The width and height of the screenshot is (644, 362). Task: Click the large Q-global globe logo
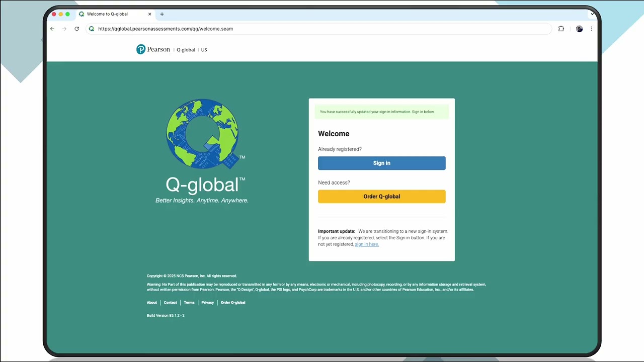pos(205,134)
